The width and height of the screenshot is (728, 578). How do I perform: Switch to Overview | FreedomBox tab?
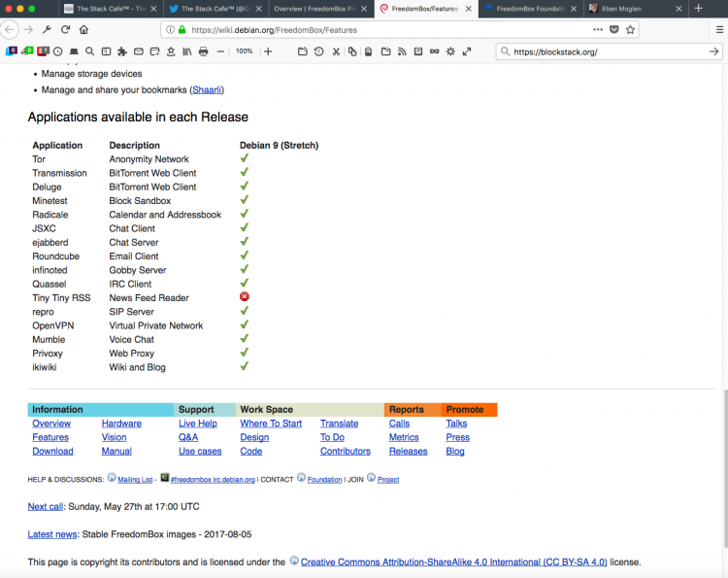point(320,9)
